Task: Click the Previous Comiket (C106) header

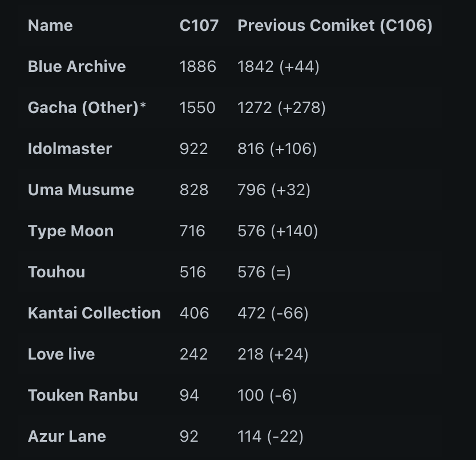Action: pyautogui.click(x=335, y=25)
